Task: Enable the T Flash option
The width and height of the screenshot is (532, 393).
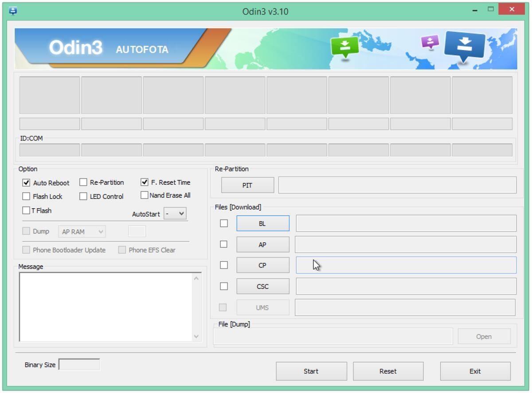Action: 27,210
